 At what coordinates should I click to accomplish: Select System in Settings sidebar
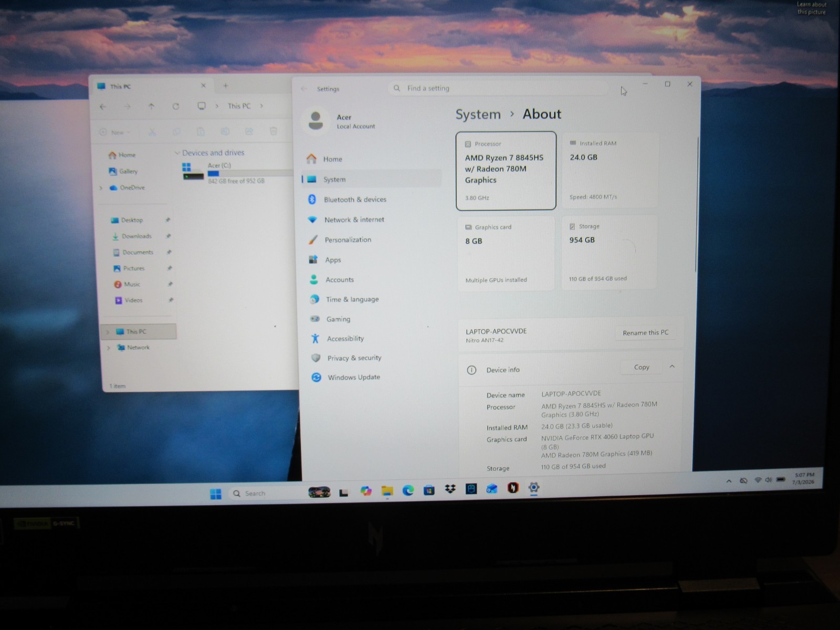click(x=371, y=179)
